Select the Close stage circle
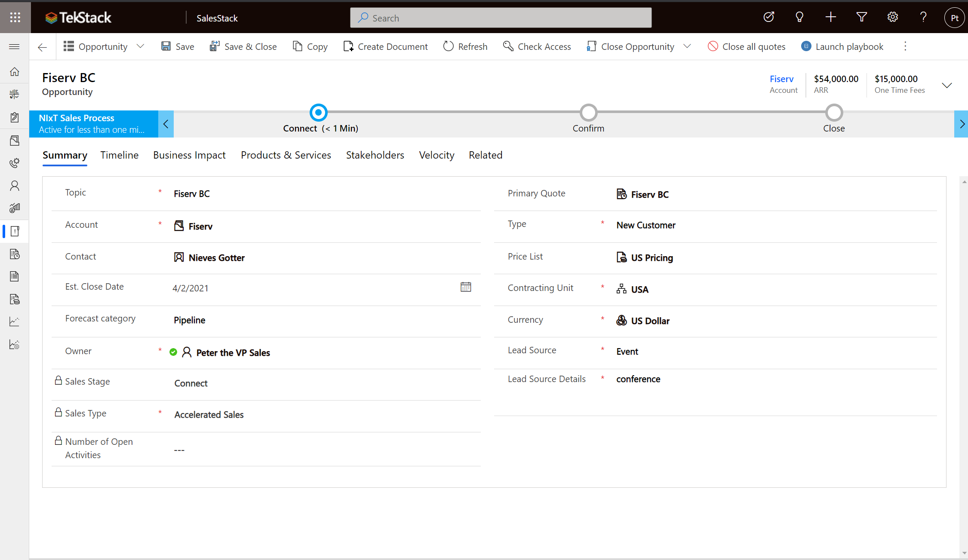 click(x=834, y=113)
